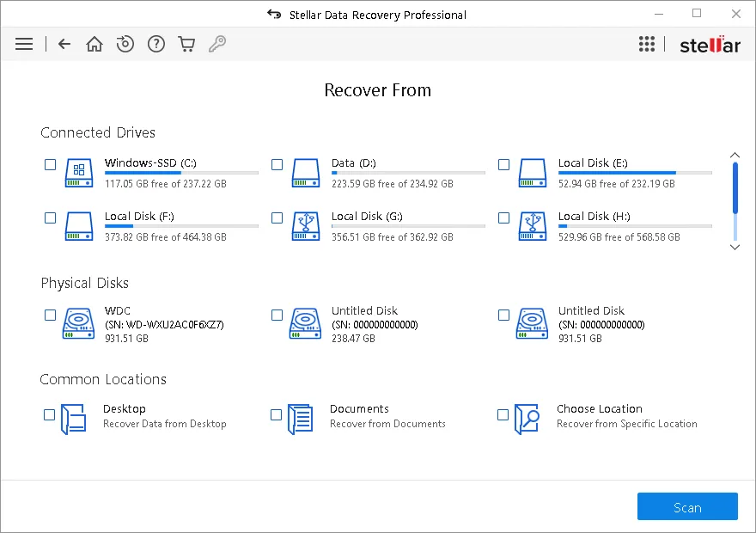Image resolution: width=756 pixels, height=533 pixels.
Task: Go to the Home screen icon
Action: [x=94, y=44]
